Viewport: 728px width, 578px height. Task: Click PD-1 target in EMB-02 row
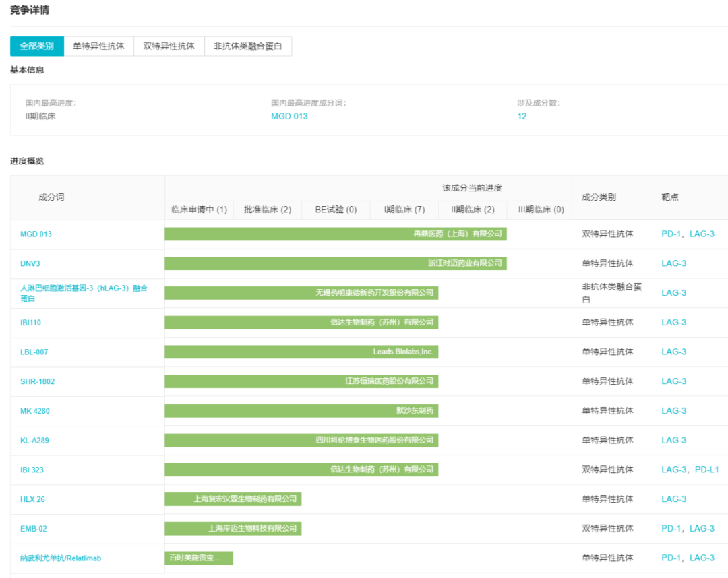pyautogui.click(x=671, y=528)
